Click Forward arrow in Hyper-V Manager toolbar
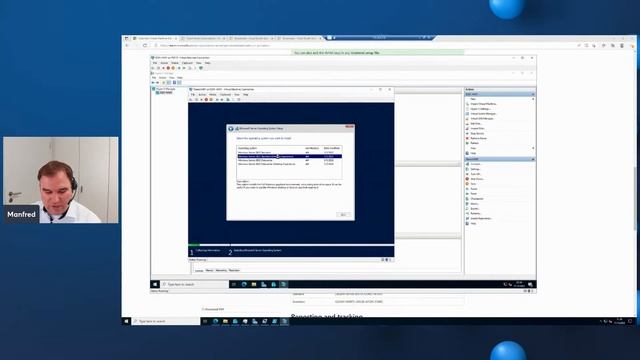 coord(158,82)
